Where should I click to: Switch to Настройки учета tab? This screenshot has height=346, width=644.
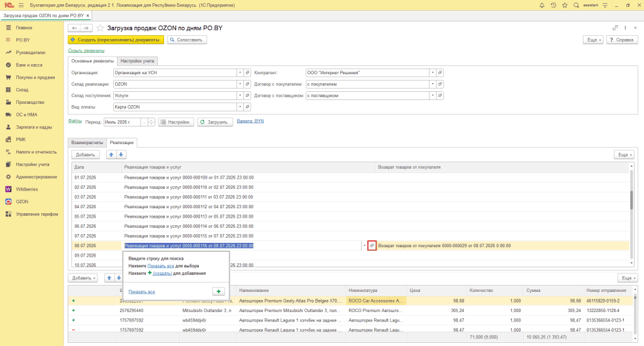[137, 61]
